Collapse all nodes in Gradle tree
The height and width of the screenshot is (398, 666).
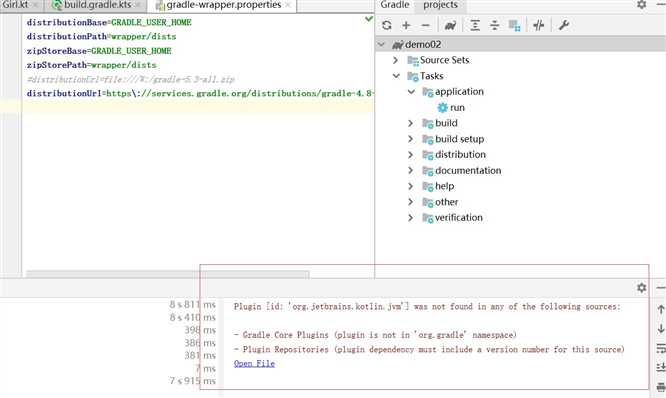(x=494, y=25)
